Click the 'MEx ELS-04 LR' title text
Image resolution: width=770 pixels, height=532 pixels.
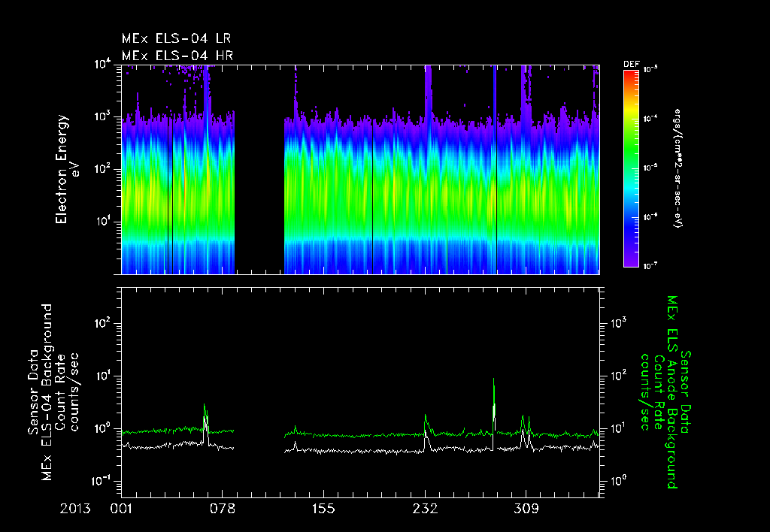click(176, 38)
